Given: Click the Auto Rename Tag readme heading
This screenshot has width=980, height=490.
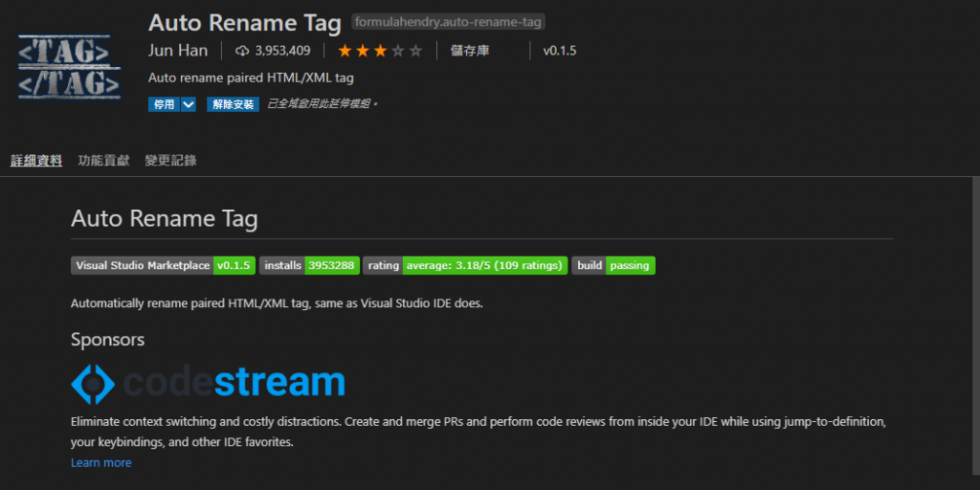Looking at the screenshot, I should [165, 219].
